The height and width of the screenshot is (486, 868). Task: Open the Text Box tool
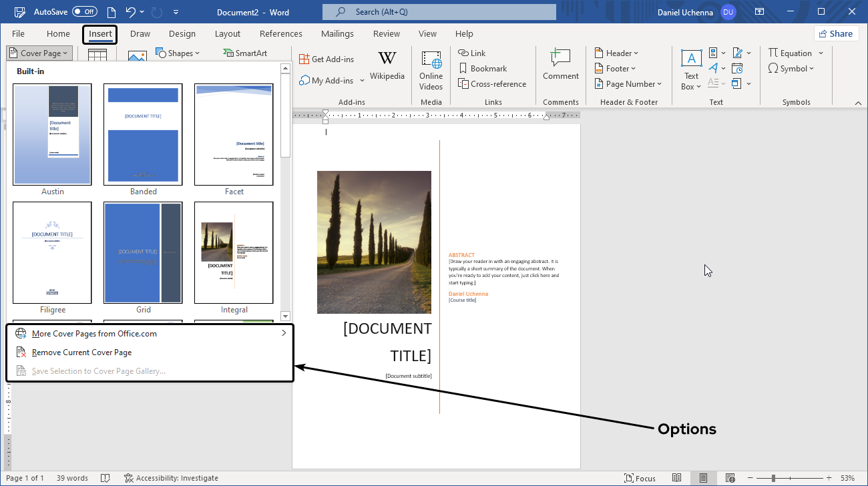pyautogui.click(x=691, y=70)
